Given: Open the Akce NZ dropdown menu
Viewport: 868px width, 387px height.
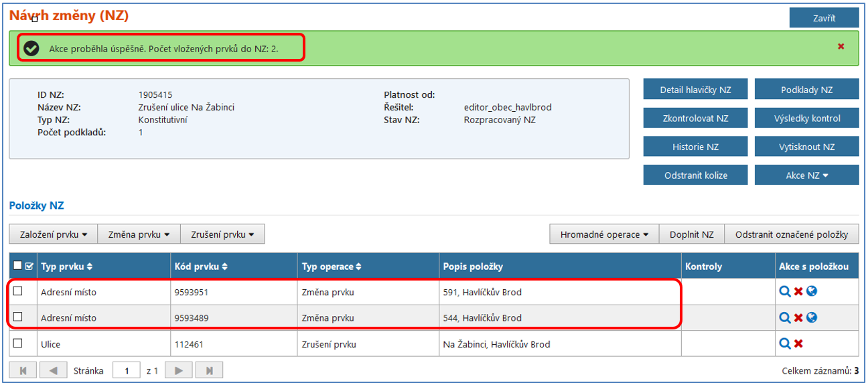Looking at the screenshot, I should [x=806, y=175].
